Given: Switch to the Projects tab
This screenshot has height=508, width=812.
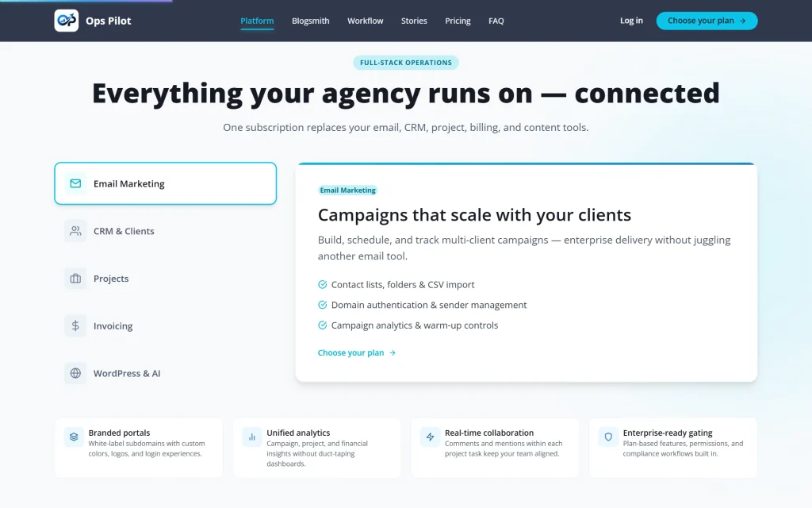Looking at the screenshot, I should tap(165, 279).
